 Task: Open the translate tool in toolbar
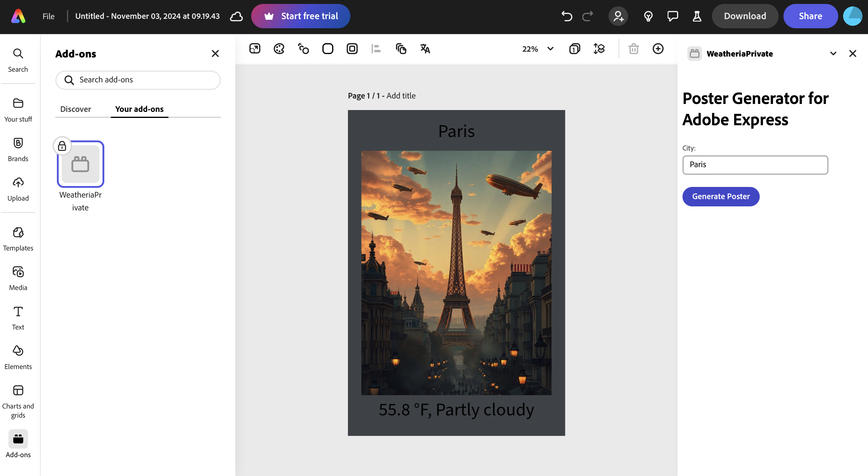[425, 49]
